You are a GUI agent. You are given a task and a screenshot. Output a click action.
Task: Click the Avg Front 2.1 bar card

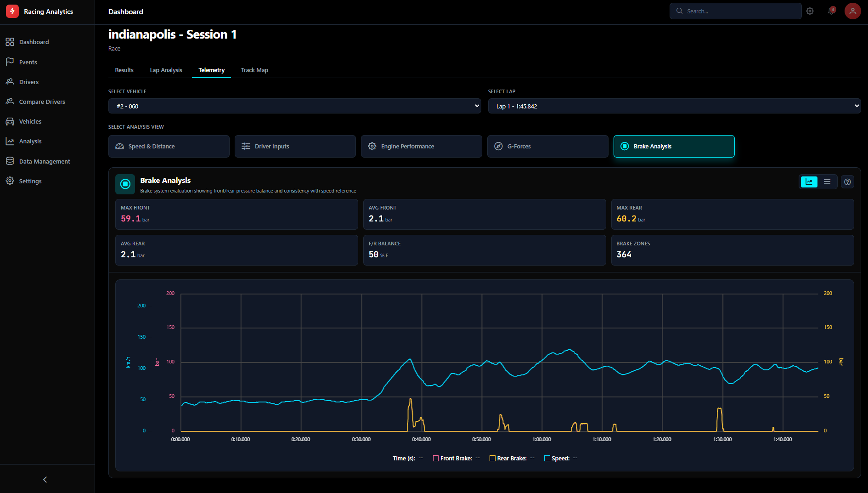coord(485,214)
